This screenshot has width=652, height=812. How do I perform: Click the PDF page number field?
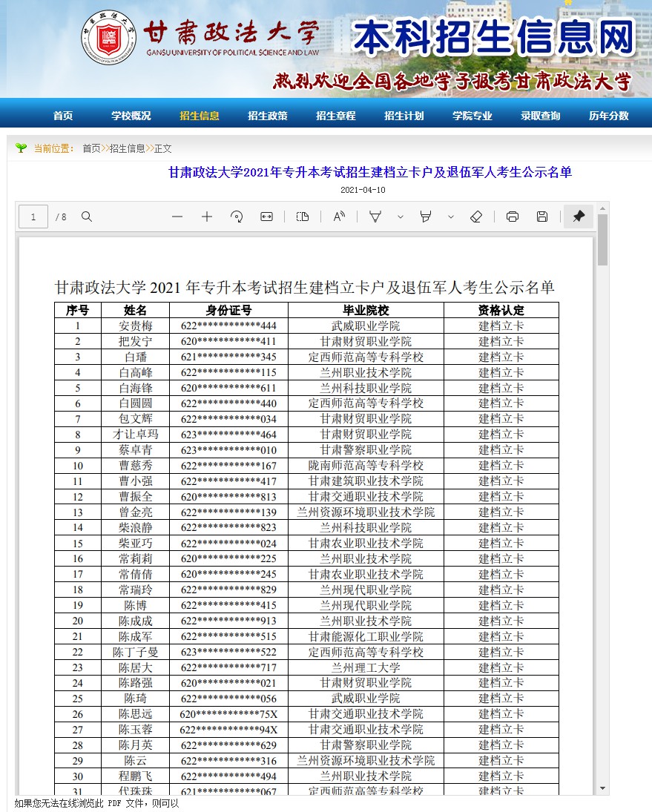tap(33, 217)
